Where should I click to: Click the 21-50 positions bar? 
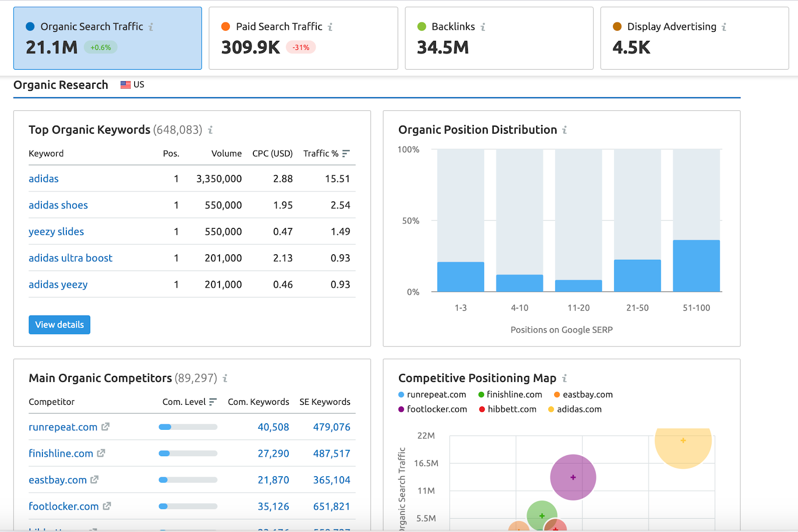coord(637,276)
